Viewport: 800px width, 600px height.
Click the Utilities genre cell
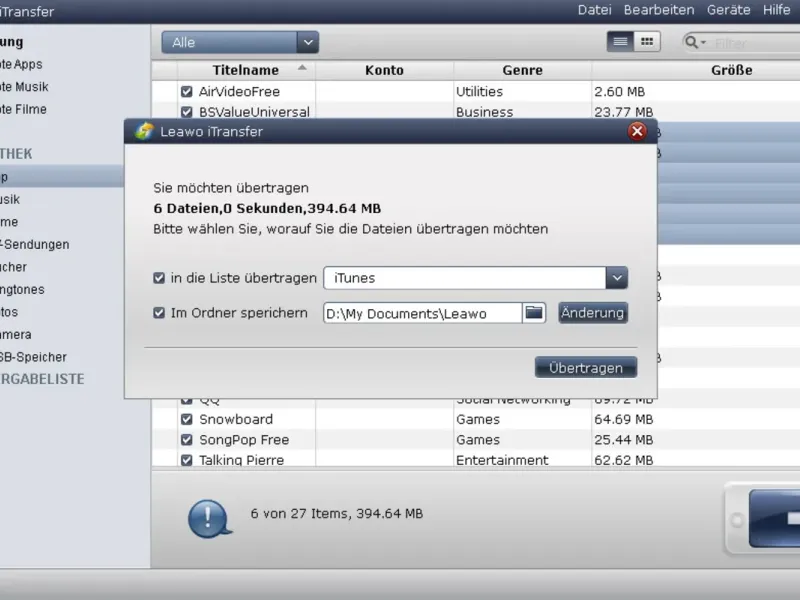tap(479, 92)
